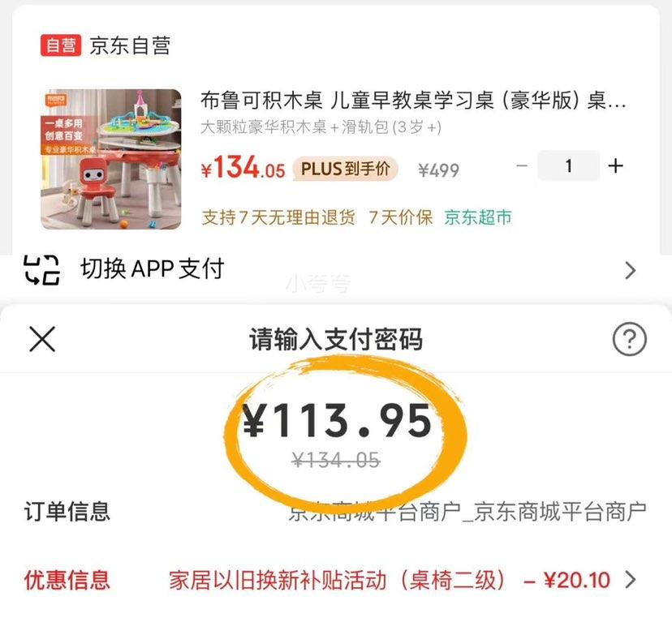Open product title 布鲁可积木桌 儿童早教桌
Image resolution: width=672 pixels, height=618 pixels.
(x=413, y=101)
